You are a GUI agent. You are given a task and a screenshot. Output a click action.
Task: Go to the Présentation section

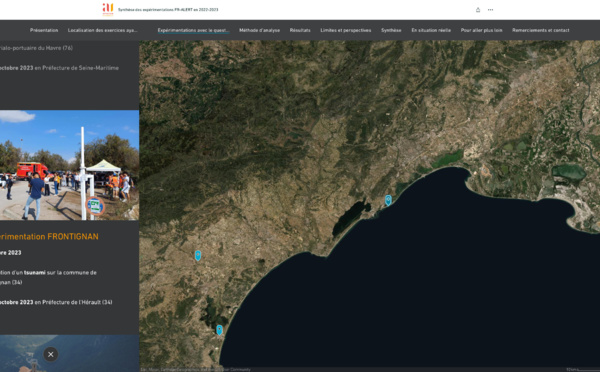point(44,30)
